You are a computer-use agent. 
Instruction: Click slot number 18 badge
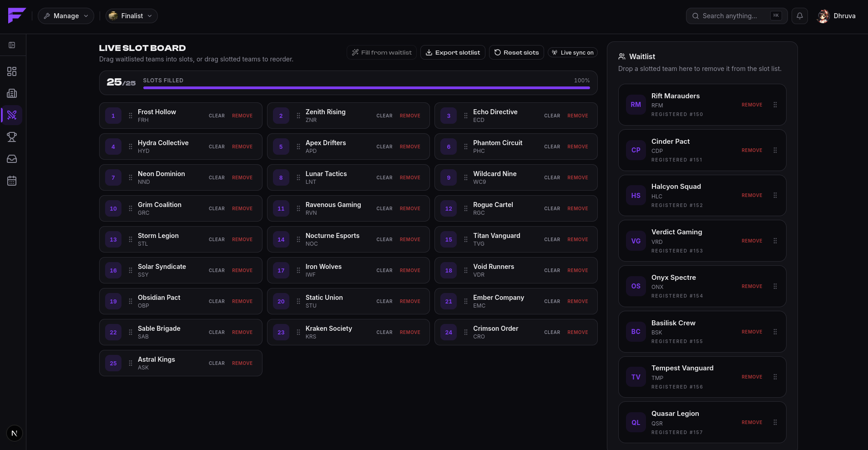[449, 270]
